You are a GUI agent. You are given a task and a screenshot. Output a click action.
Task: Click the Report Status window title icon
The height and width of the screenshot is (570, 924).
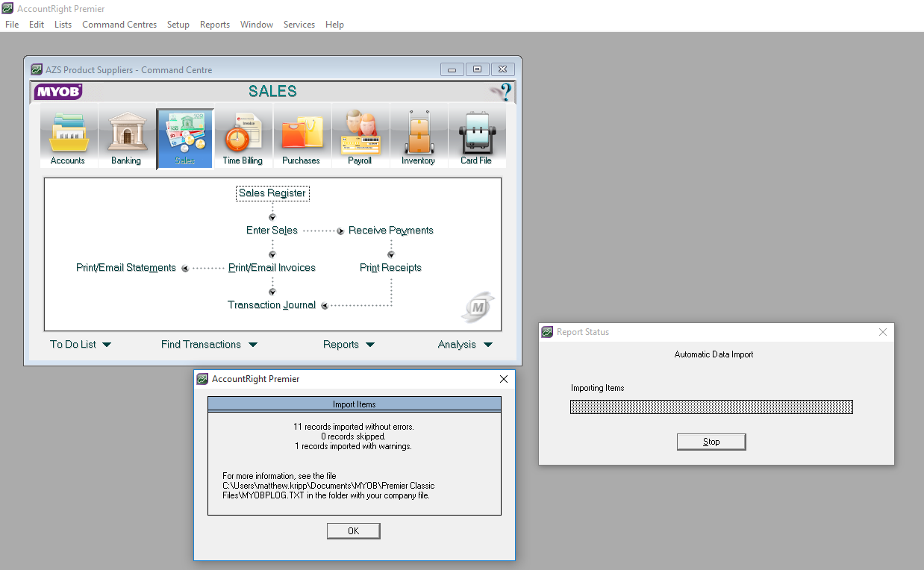pyautogui.click(x=547, y=332)
